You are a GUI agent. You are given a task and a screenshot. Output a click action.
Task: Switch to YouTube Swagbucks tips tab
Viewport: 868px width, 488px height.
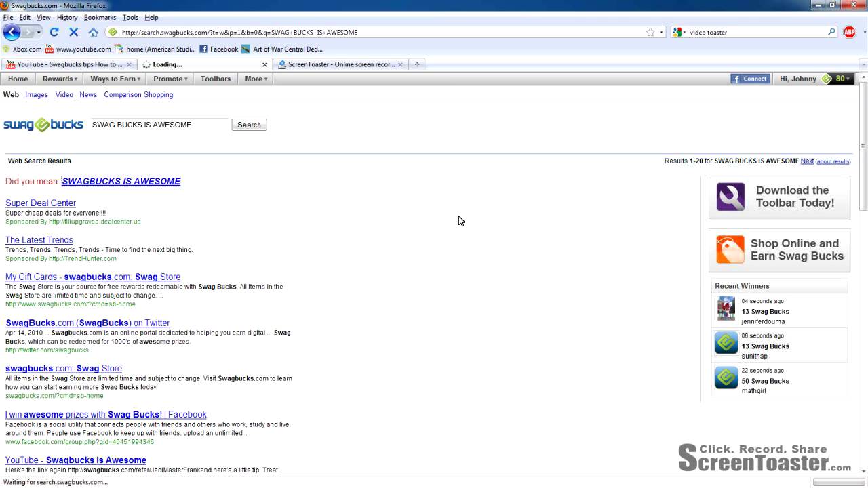click(x=68, y=64)
